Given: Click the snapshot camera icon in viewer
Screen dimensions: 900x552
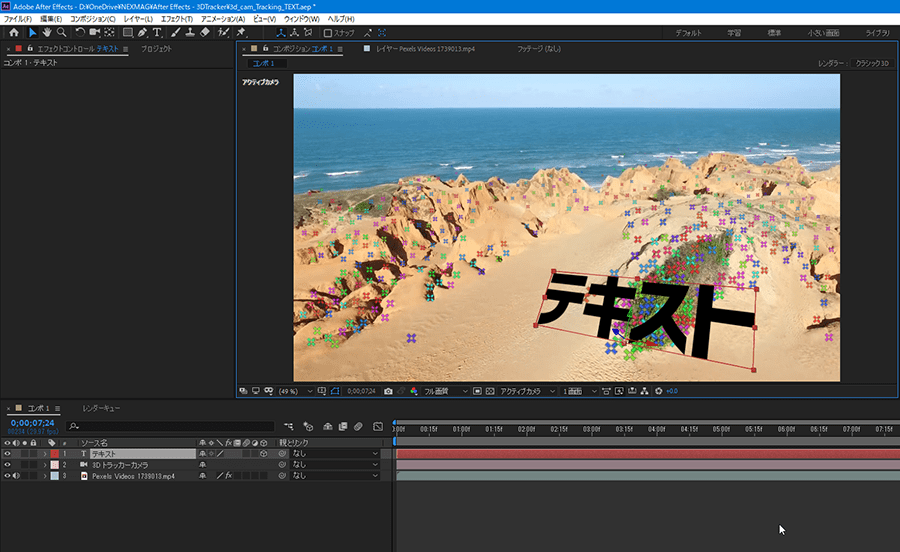Looking at the screenshot, I should pyautogui.click(x=388, y=391).
